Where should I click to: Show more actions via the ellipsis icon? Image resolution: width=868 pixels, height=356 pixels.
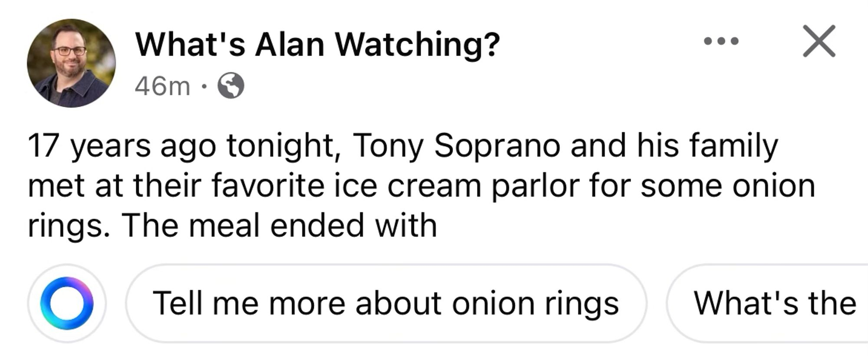pos(721,41)
